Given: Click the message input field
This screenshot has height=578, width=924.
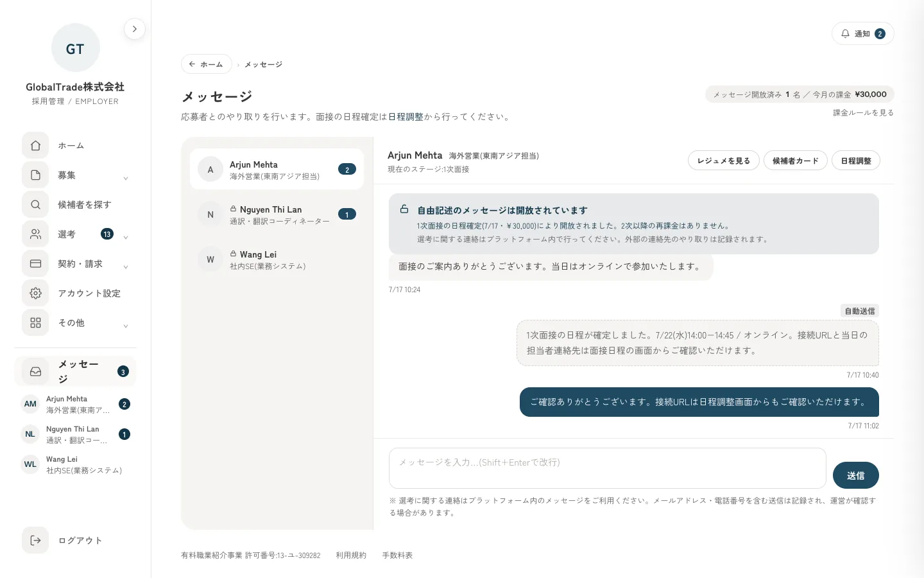Looking at the screenshot, I should tap(608, 468).
